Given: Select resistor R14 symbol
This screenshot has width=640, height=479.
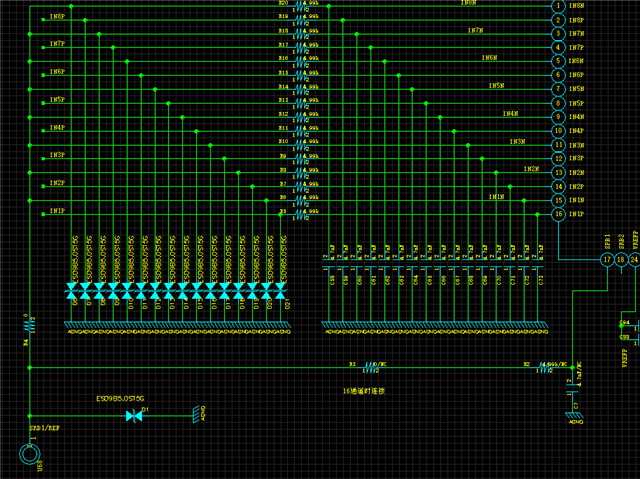Looking at the screenshot, I should [x=300, y=89].
